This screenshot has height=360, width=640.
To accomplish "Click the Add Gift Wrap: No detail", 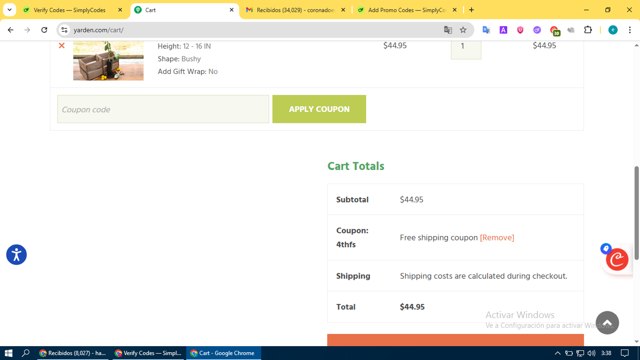I will point(188,71).
